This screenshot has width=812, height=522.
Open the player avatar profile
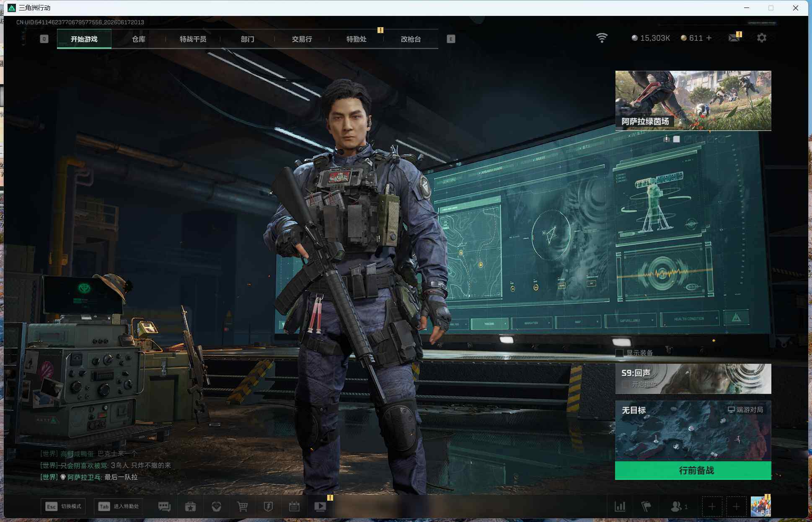click(x=760, y=507)
